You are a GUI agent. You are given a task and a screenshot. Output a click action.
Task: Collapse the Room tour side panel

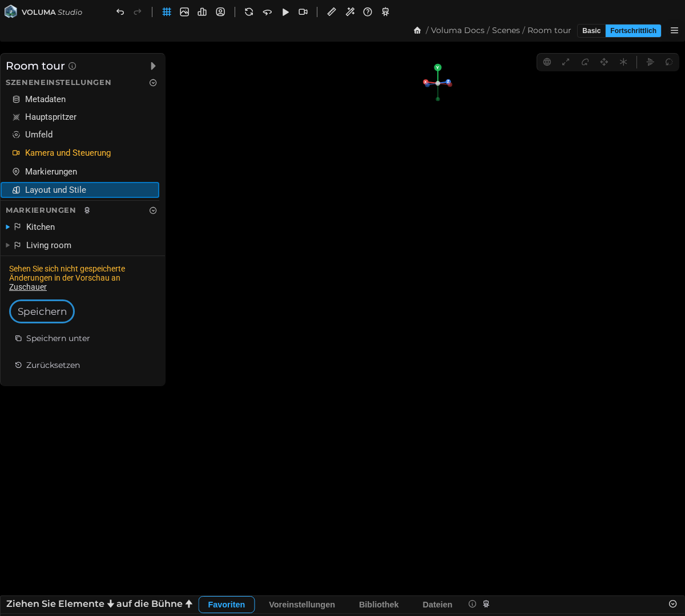pyautogui.click(x=153, y=66)
